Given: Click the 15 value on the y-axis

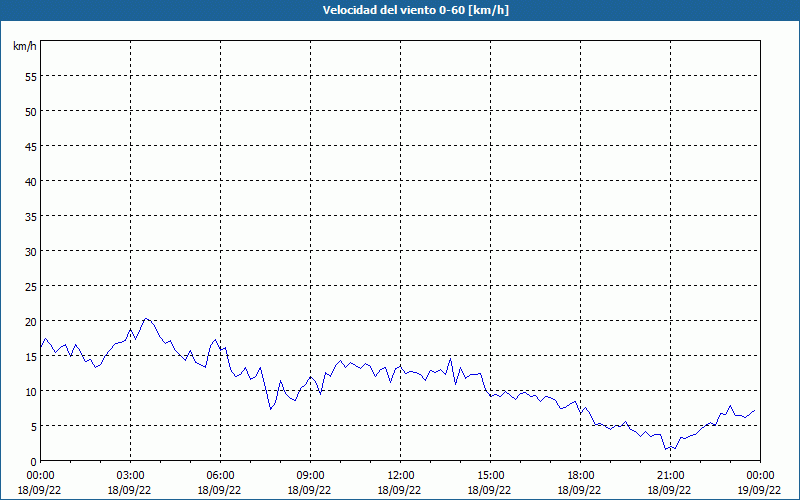Looking at the screenshot, I should coord(30,357).
